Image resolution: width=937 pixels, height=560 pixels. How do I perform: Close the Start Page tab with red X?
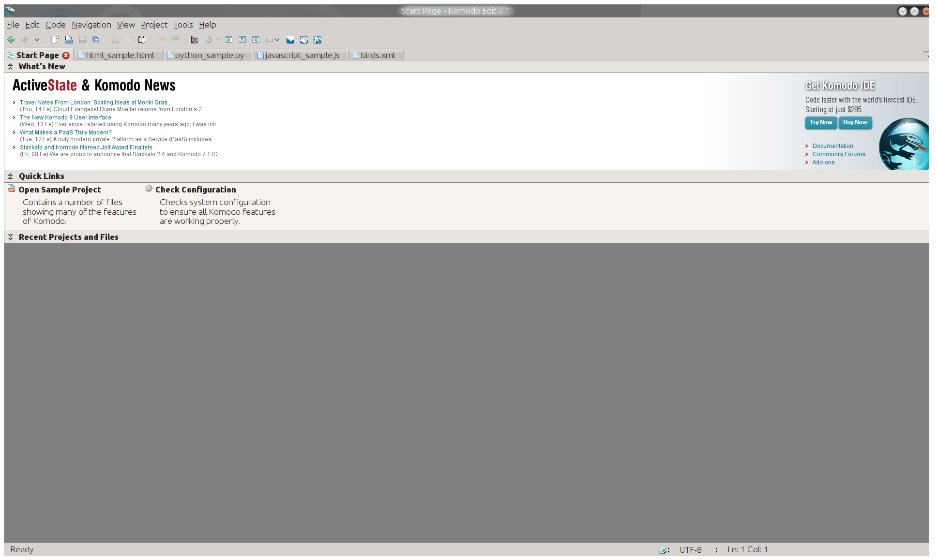tap(66, 55)
